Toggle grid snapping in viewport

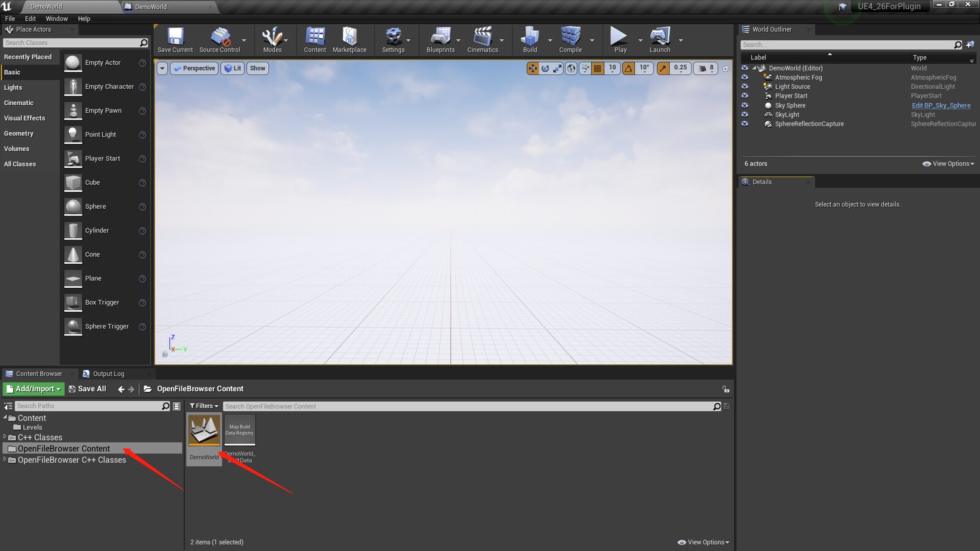[x=598, y=69]
